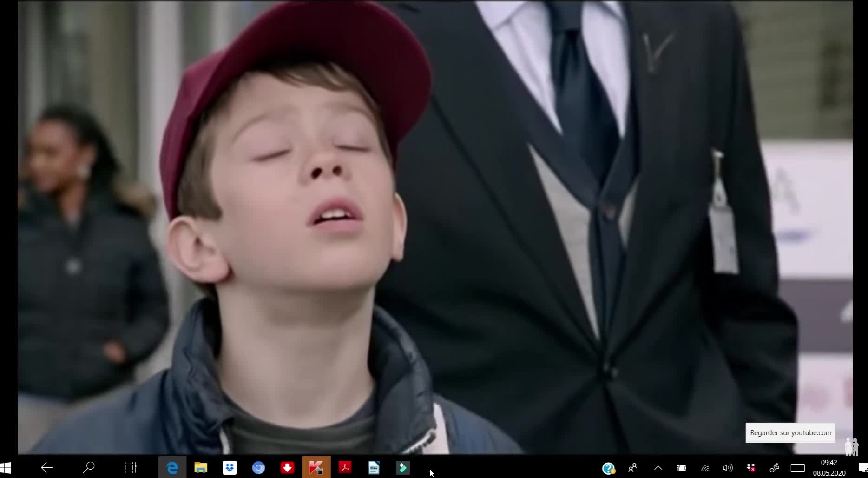Click the Get Help tray icon
Image resolution: width=868 pixels, height=478 pixels.
(608, 468)
